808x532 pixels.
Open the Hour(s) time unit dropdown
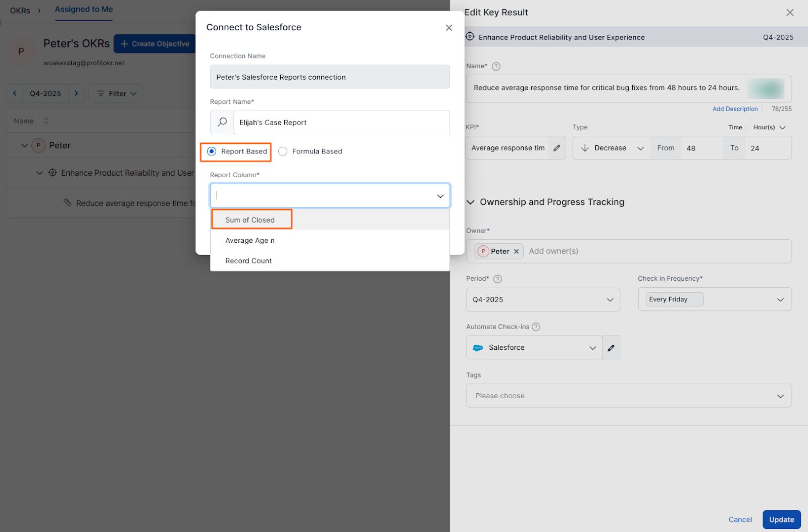769,127
